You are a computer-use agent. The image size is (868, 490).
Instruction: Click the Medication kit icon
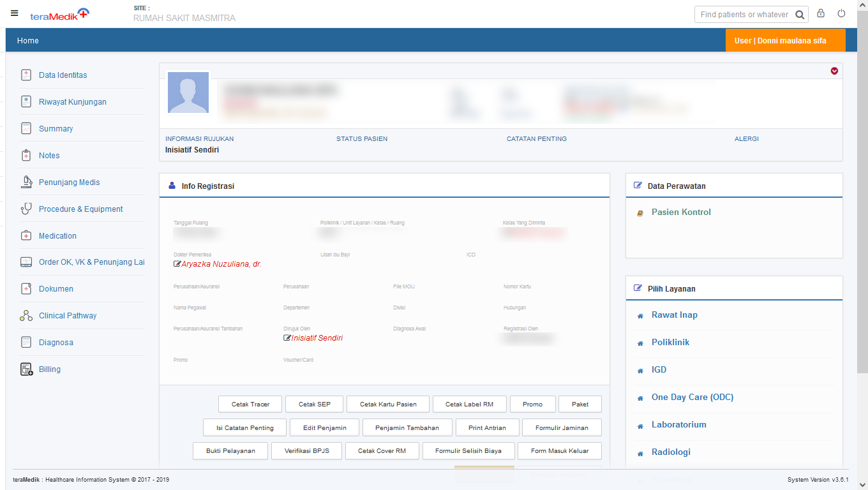pyautogui.click(x=26, y=235)
